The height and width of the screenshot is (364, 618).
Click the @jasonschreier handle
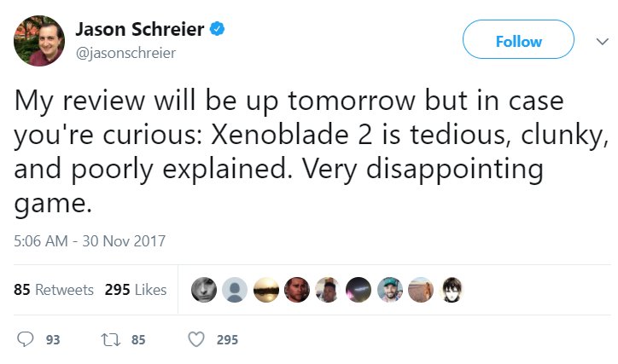pos(126,53)
